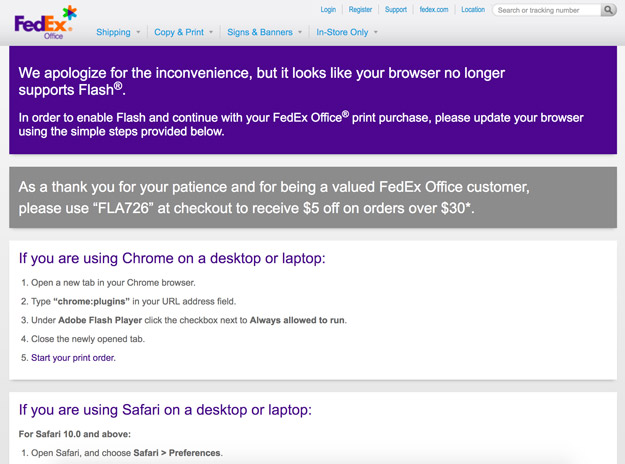This screenshot has width=625, height=464.
Task: Click the purple Flash apology banner
Action: 313,100
